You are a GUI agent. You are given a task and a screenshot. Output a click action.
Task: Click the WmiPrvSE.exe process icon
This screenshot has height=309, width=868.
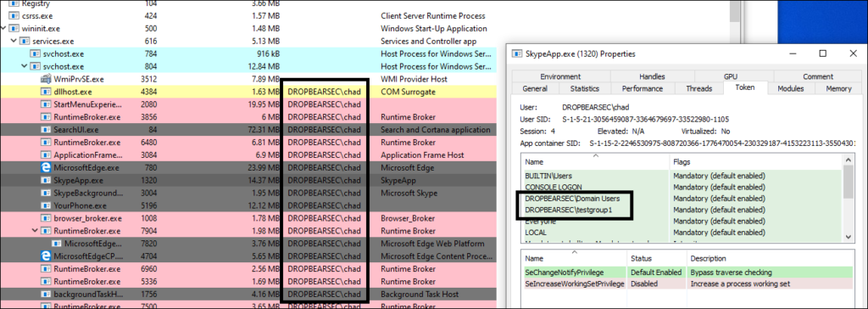pyautogui.click(x=46, y=79)
